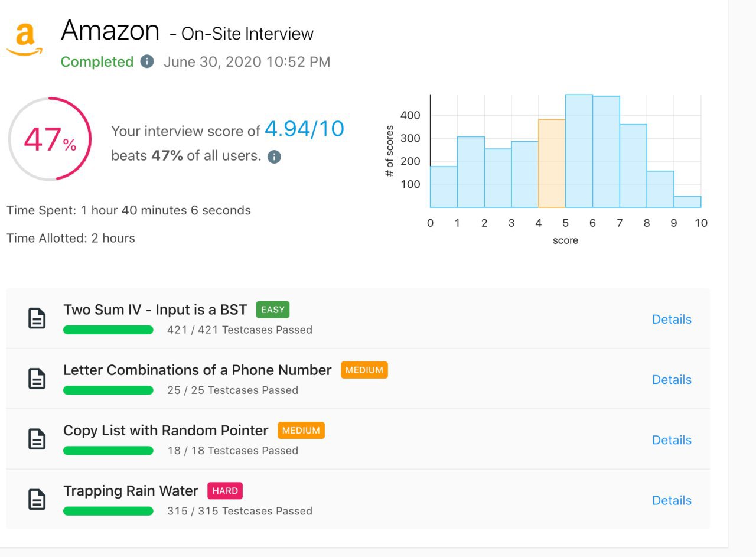The width and height of the screenshot is (756, 557).
Task: Click 'Two Sum IV - Input is a BST' title
Action: (x=155, y=310)
